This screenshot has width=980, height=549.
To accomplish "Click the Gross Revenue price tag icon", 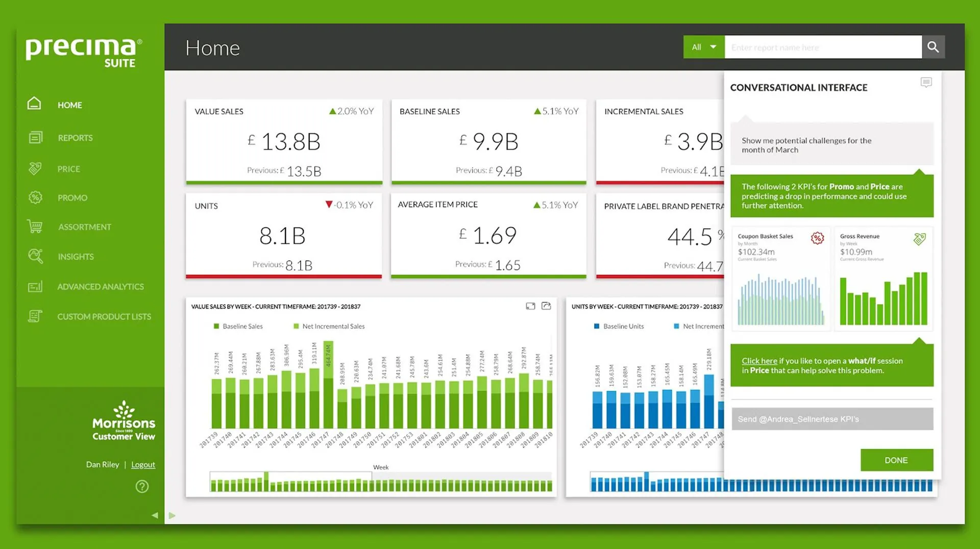I will point(919,239).
